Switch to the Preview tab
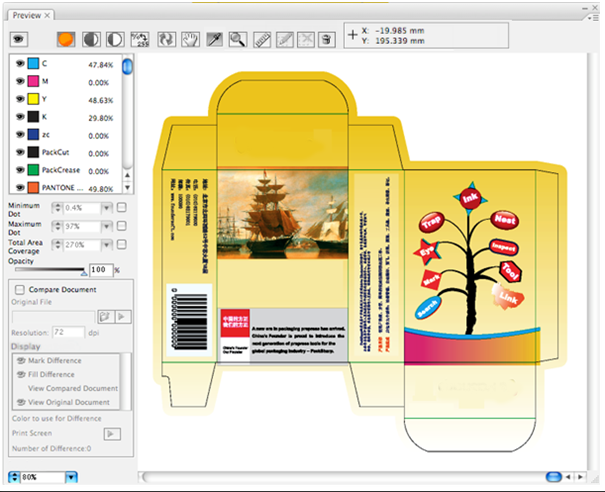 click(x=25, y=15)
